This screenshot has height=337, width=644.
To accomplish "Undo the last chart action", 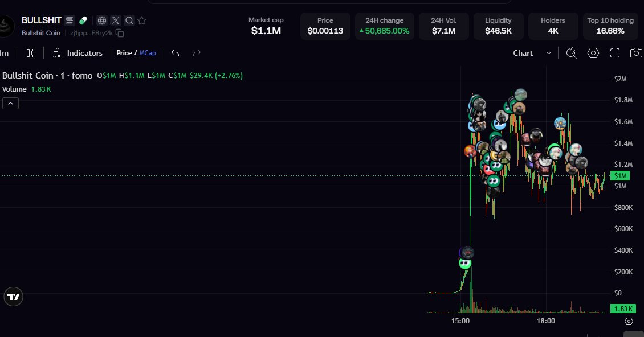I will (x=176, y=53).
